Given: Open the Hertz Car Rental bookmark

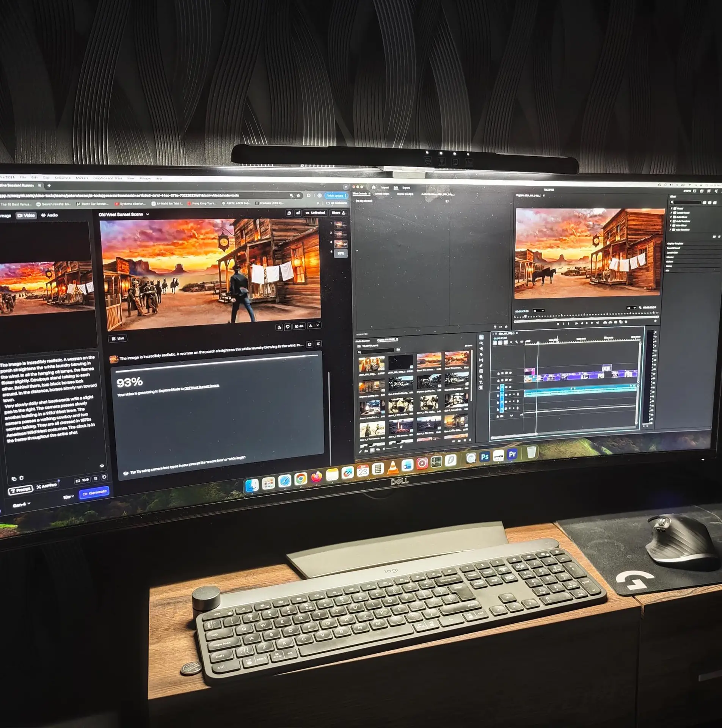Looking at the screenshot, I should 93,204.
